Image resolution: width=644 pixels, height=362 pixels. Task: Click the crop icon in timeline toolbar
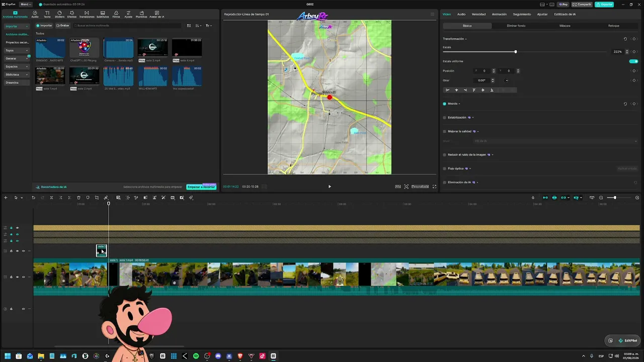[97, 198]
